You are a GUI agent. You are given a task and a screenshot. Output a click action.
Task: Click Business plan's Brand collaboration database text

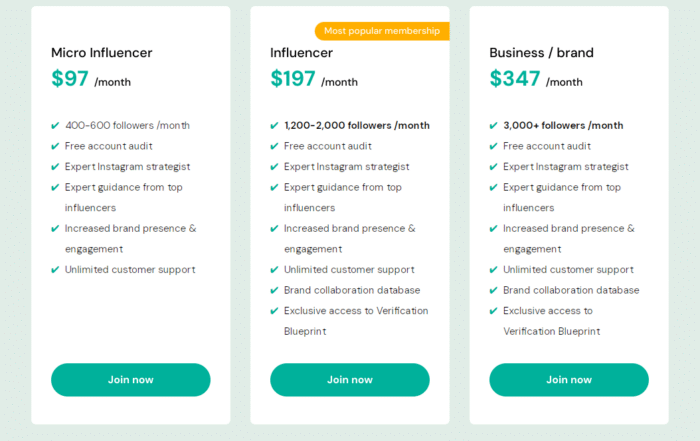(x=571, y=291)
